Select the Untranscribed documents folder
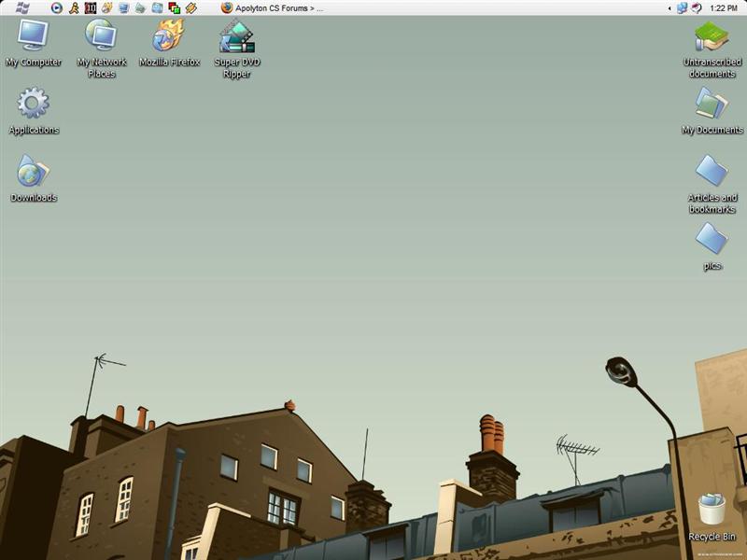The height and width of the screenshot is (560, 747). click(712, 37)
